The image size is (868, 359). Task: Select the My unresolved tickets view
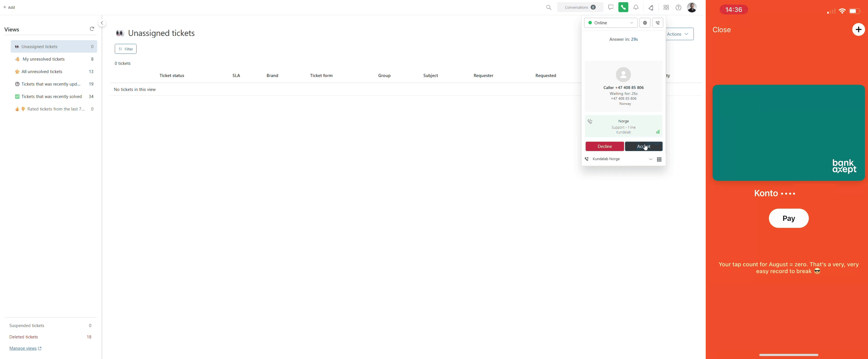(x=43, y=59)
